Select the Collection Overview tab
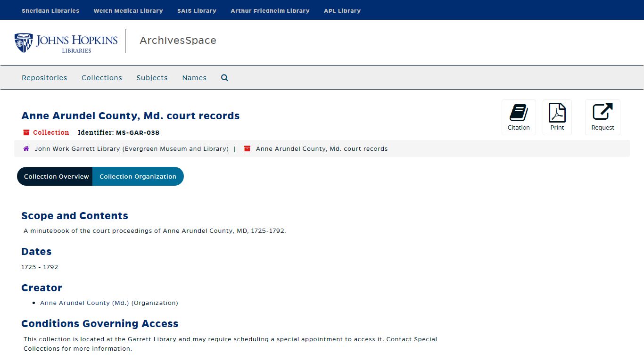This screenshot has height=362, width=644. pos(55,176)
